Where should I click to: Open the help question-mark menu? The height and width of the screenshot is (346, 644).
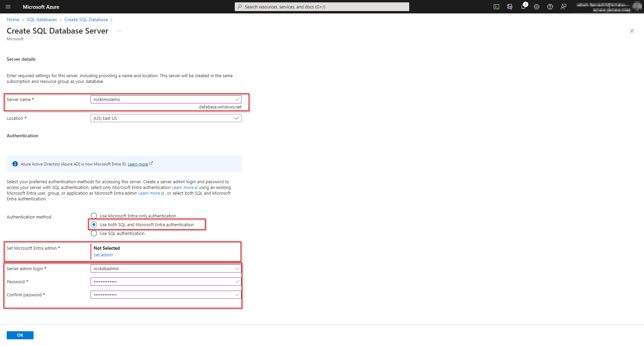pyautogui.click(x=550, y=7)
